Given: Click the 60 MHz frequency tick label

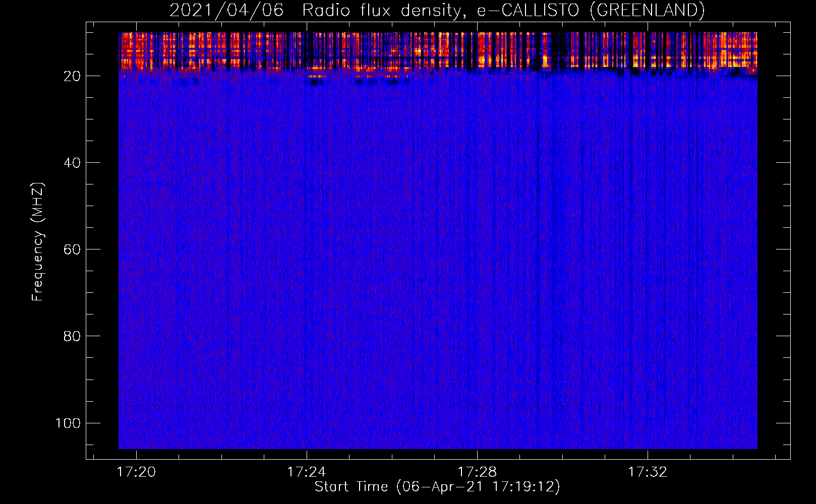Looking at the screenshot, I should click(x=72, y=249).
